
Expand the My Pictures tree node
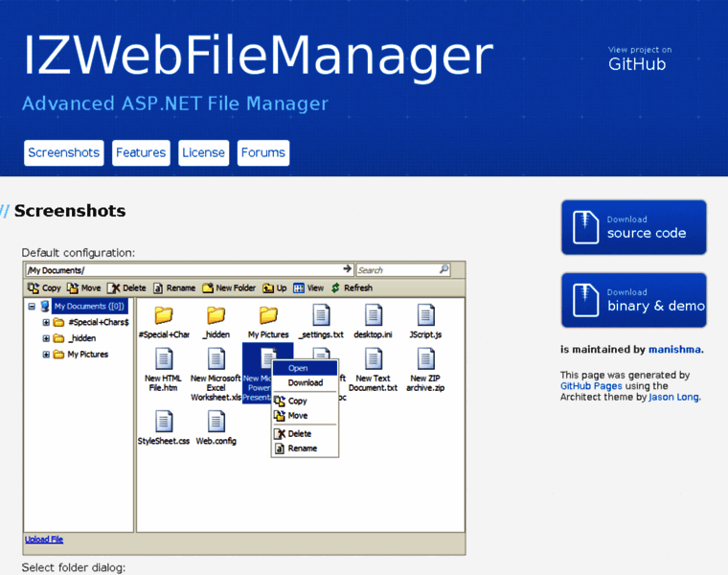click(46, 355)
